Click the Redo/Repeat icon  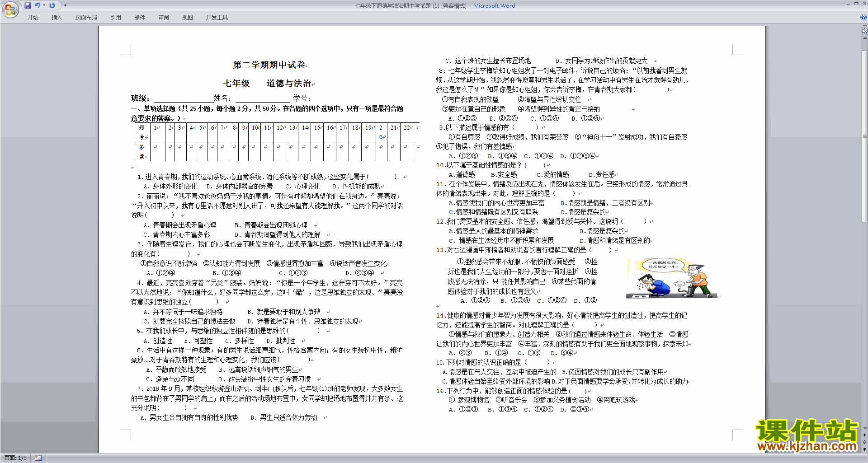tap(52, 5)
